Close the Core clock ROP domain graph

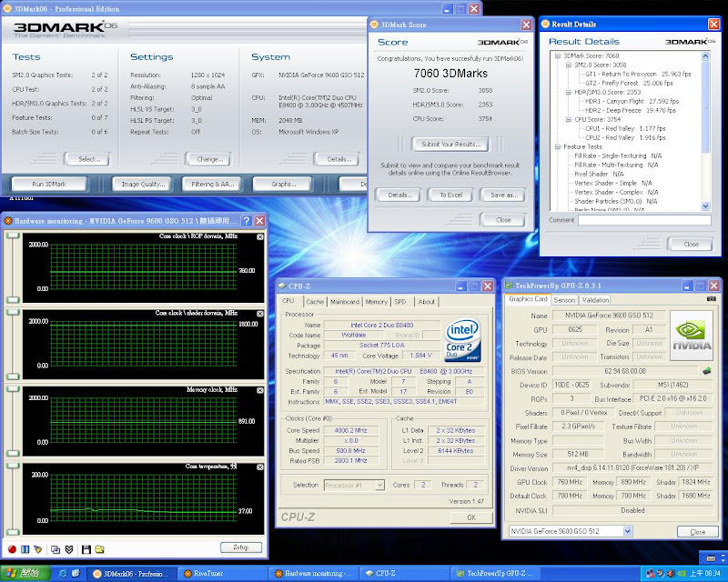click(x=260, y=237)
